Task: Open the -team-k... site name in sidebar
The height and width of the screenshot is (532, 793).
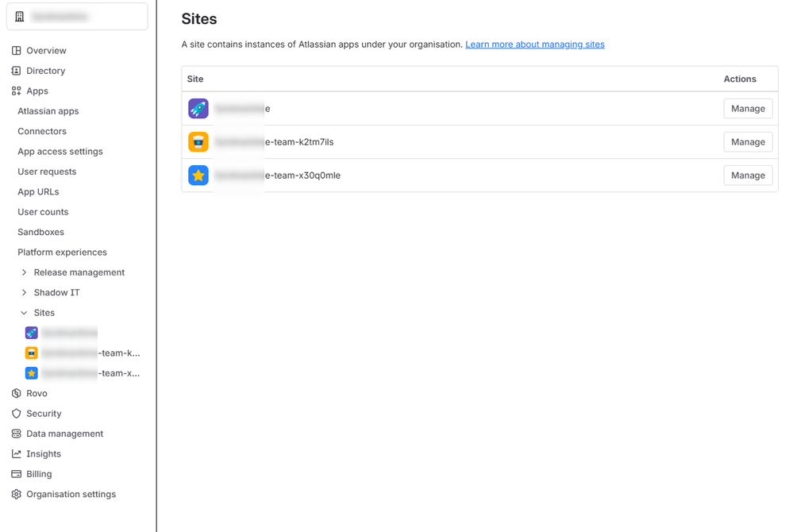Action: [x=91, y=353]
